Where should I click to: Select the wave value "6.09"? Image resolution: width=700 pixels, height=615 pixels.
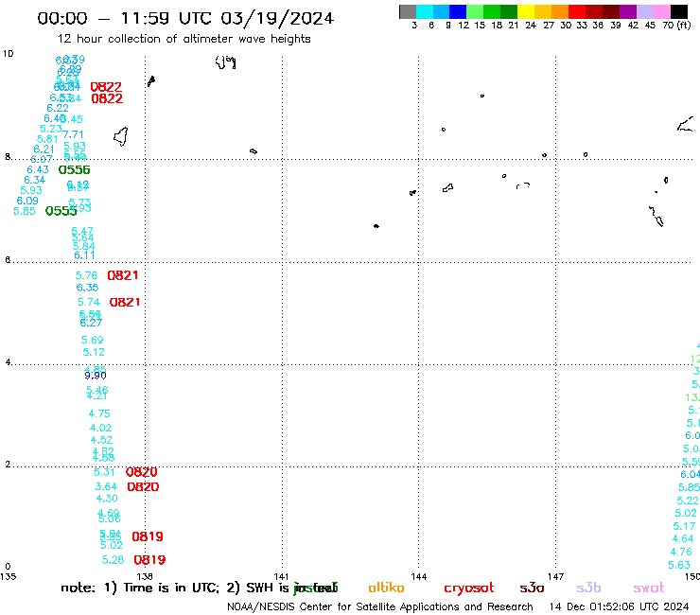pos(27,201)
